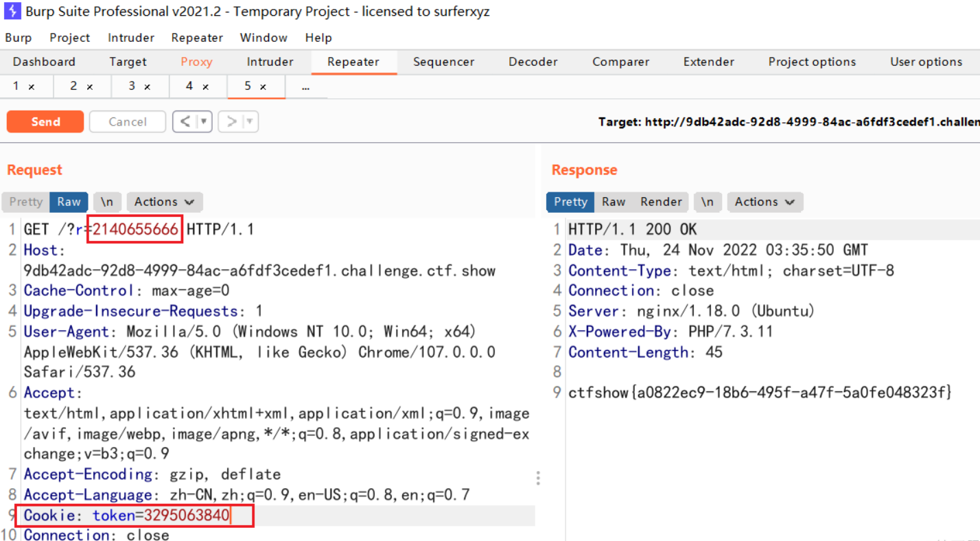
Task: Click the User-Agent header line
Action: point(259,352)
